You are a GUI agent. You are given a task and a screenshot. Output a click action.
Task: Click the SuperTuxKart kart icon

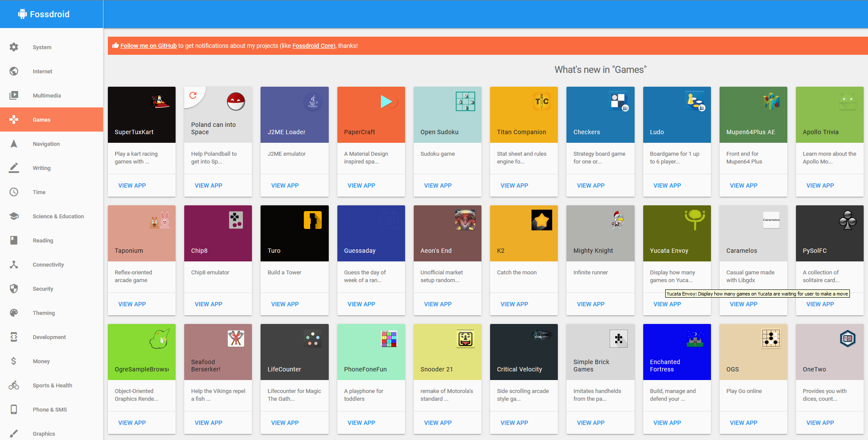point(160,102)
